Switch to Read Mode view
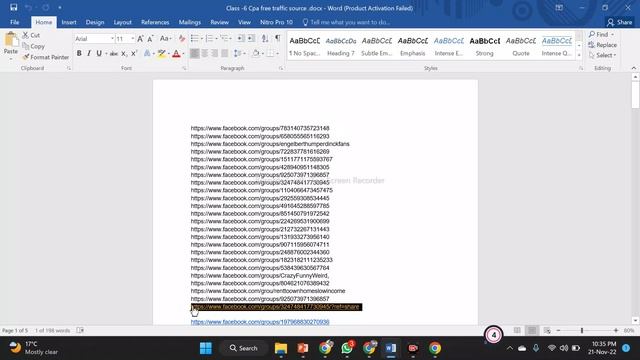The width and height of the screenshot is (640, 360). 517,330
